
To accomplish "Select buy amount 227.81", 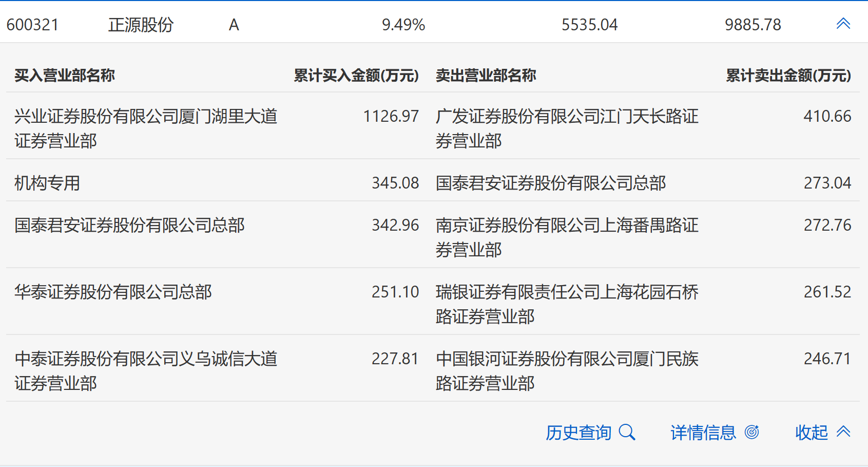I will pyautogui.click(x=395, y=359).
